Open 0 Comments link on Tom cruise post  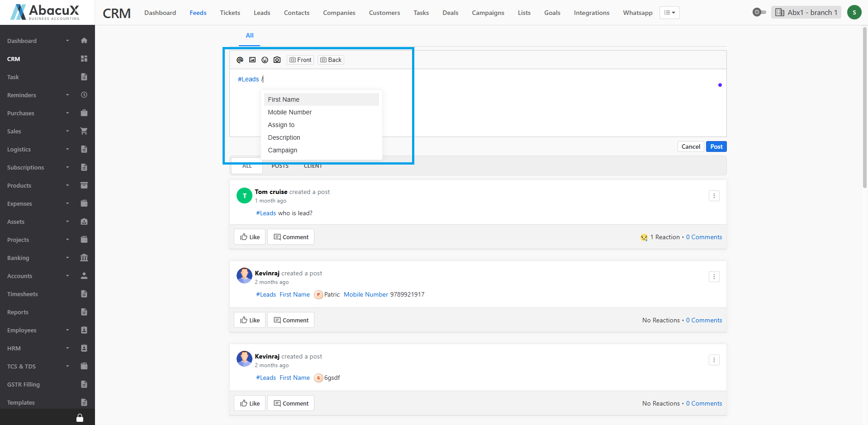pyautogui.click(x=704, y=237)
